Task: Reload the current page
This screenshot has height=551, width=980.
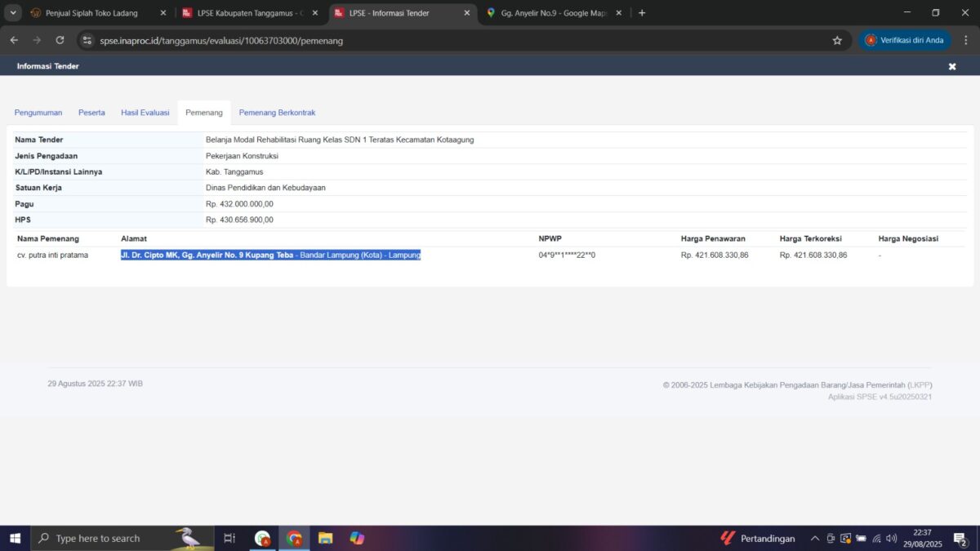Action: (60, 40)
